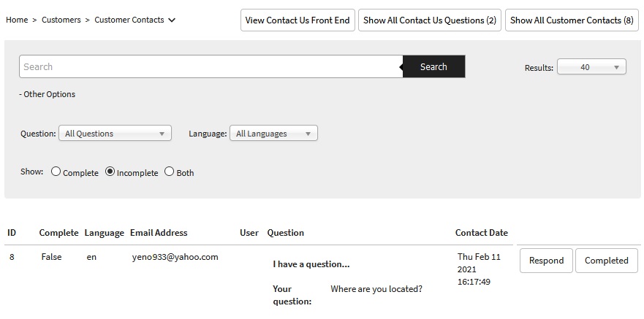Sort by the Contact Date column header

coord(481,233)
